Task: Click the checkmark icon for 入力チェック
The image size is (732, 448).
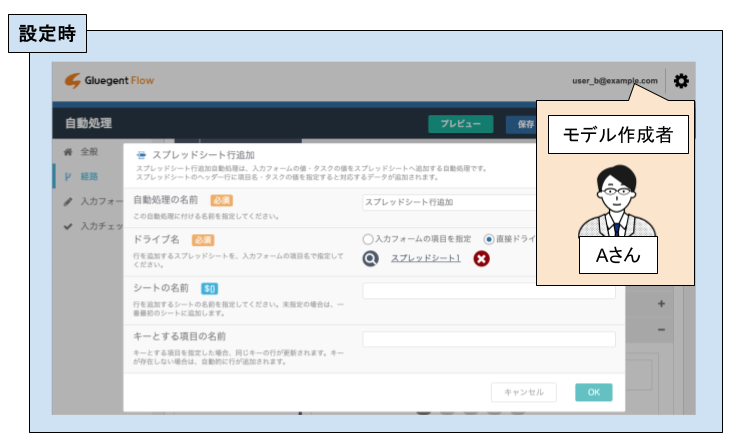Action: pyautogui.click(x=68, y=226)
